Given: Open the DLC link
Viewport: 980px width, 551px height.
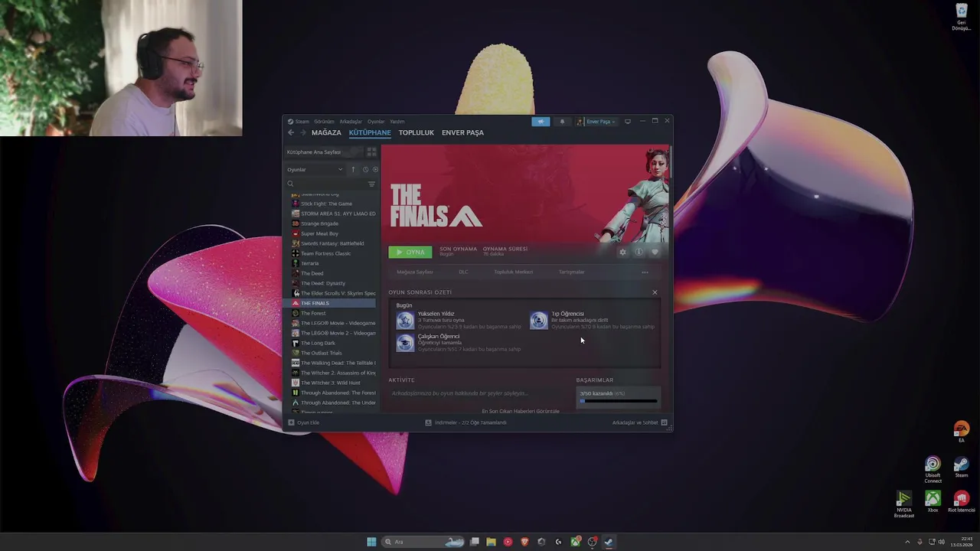Looking at the screenshot, I should click(x=463, y=272).
